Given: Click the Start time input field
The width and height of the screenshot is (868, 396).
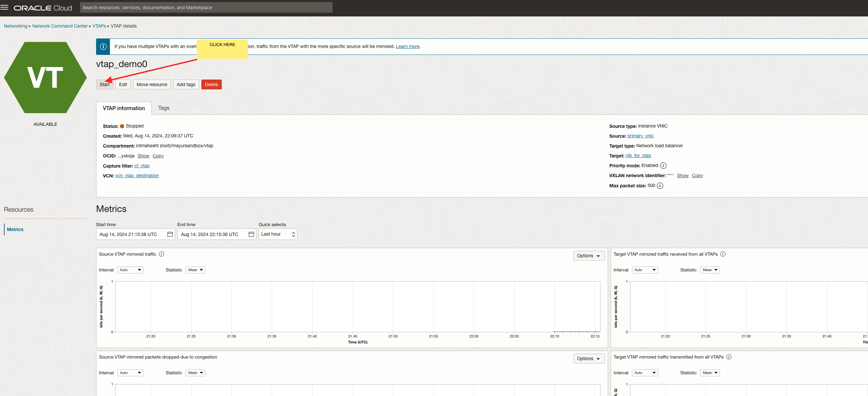Looking at the screenshot, I should (136, 234).
